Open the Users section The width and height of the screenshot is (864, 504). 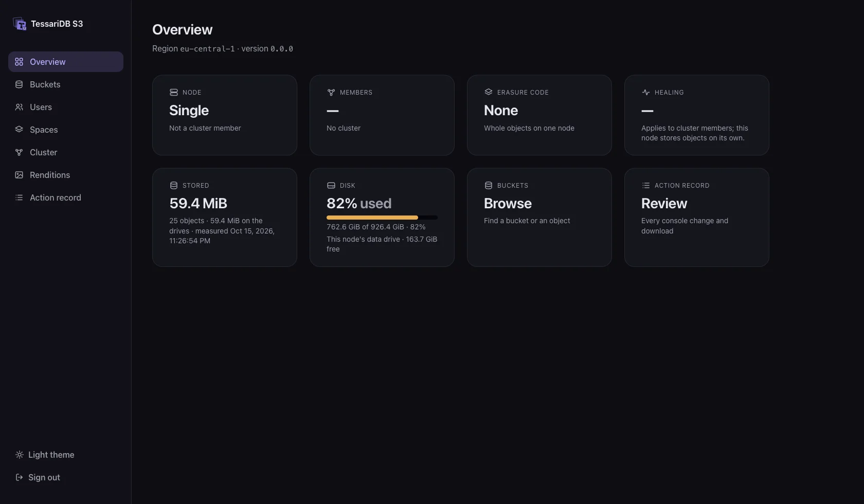pos(66,107)
